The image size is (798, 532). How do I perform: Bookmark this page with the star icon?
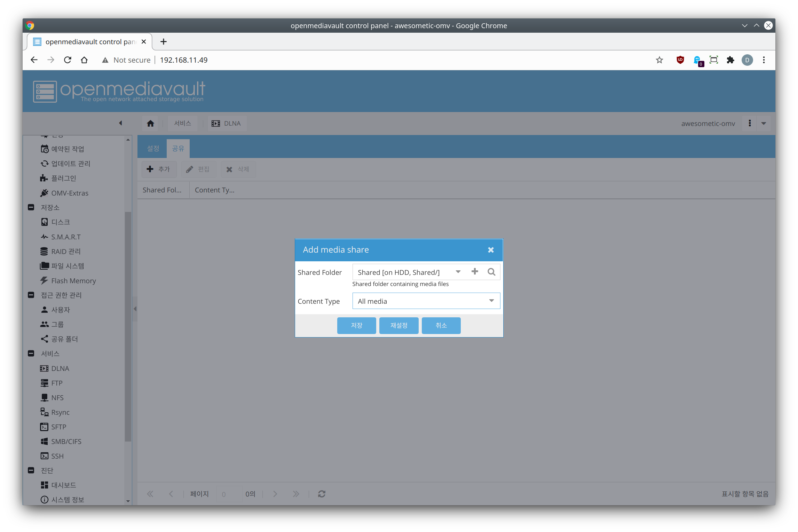[659, 60]
